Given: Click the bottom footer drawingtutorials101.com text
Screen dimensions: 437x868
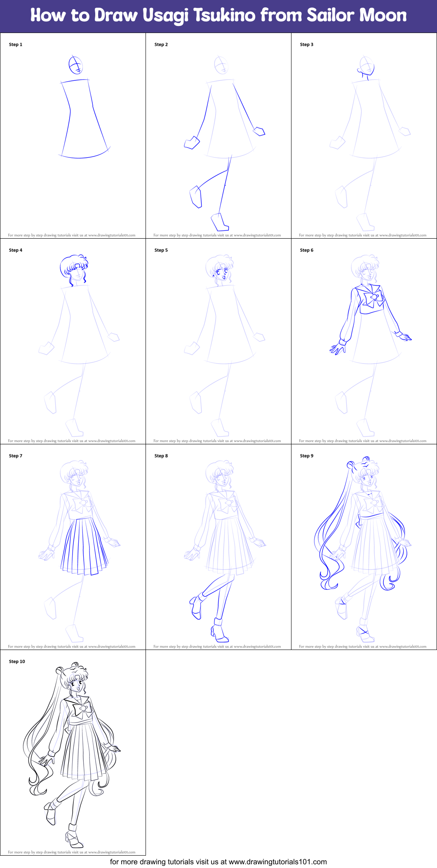Looking at the screenshot, I should coord(218,862).
